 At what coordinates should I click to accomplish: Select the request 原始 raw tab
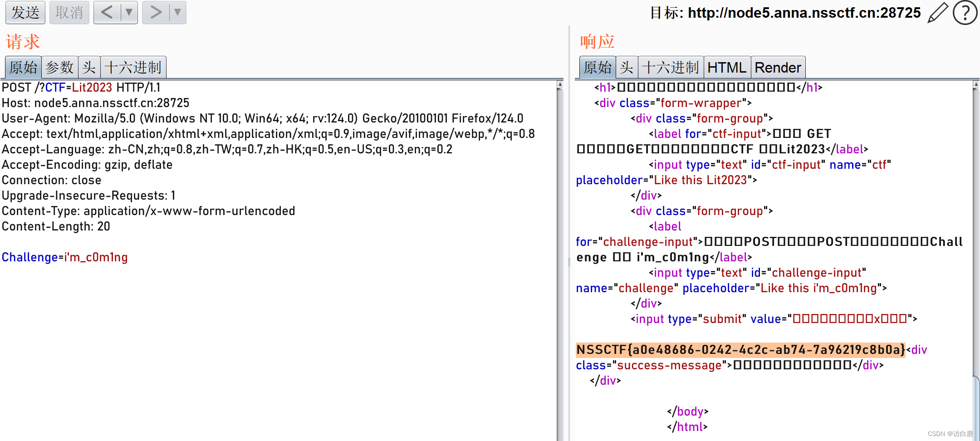click(23, 67)
